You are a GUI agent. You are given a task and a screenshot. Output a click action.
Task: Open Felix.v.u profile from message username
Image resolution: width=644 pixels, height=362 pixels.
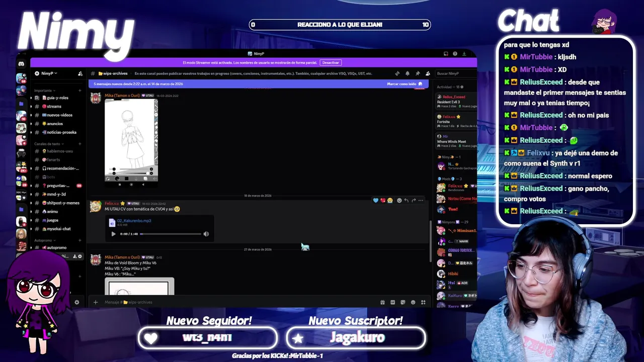tap(112, 203)
